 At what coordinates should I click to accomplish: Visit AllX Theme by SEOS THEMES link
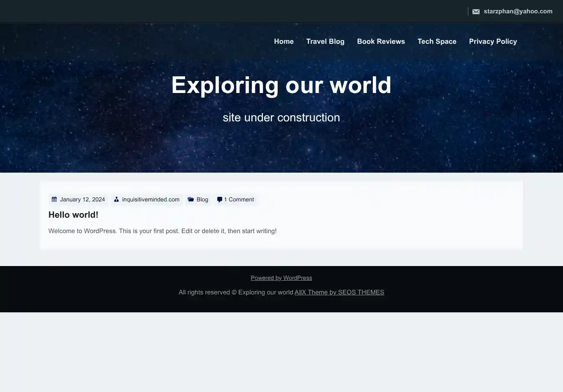click(339, 292)
